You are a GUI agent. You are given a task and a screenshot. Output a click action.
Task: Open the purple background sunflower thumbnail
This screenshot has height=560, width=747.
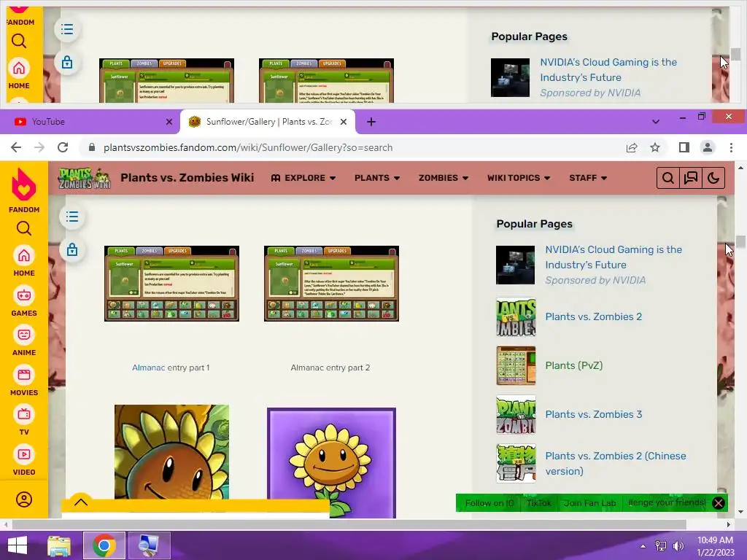[x=332, y=463]
